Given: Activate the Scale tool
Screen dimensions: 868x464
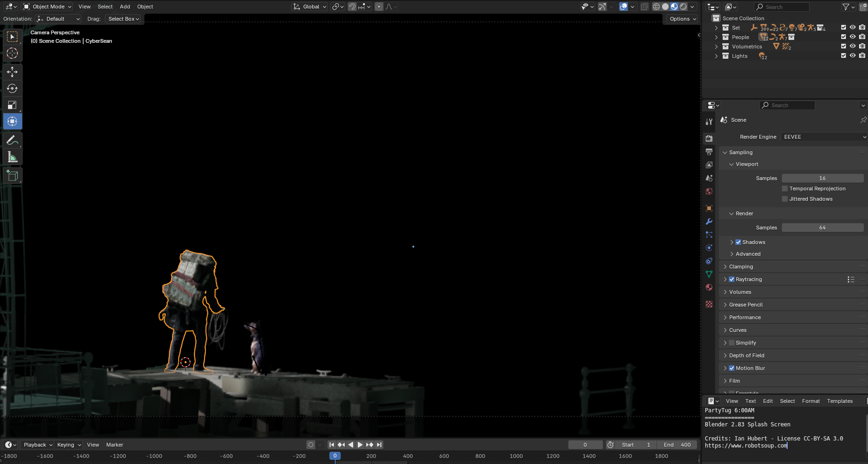Looking at the screenshot, I should pyautogui.click(x=12, y=105).
